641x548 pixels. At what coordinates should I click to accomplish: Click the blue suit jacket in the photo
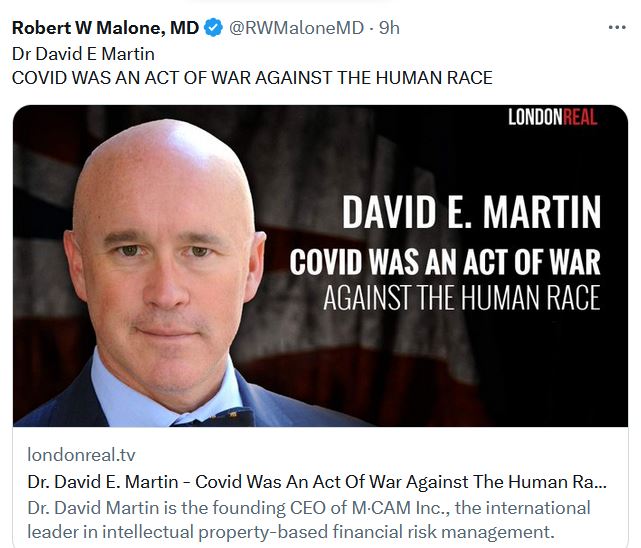point(53,403)
